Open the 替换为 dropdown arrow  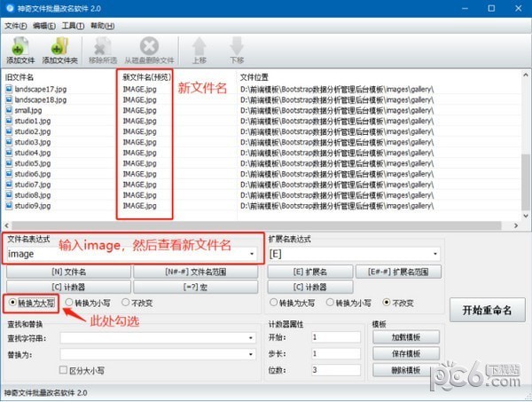pos(250,354)
